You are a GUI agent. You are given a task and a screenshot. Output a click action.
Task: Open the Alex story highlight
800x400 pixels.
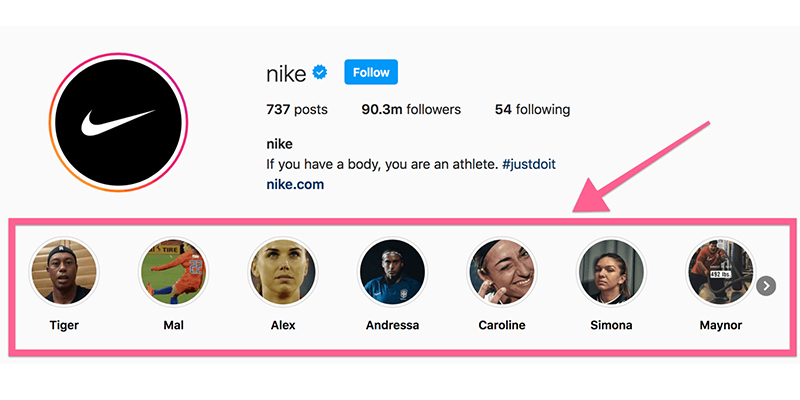(x=283, y=272)
